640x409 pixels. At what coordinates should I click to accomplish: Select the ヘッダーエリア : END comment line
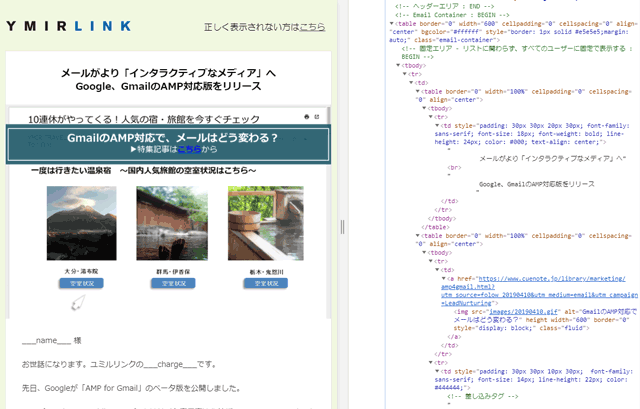point(444,6)
